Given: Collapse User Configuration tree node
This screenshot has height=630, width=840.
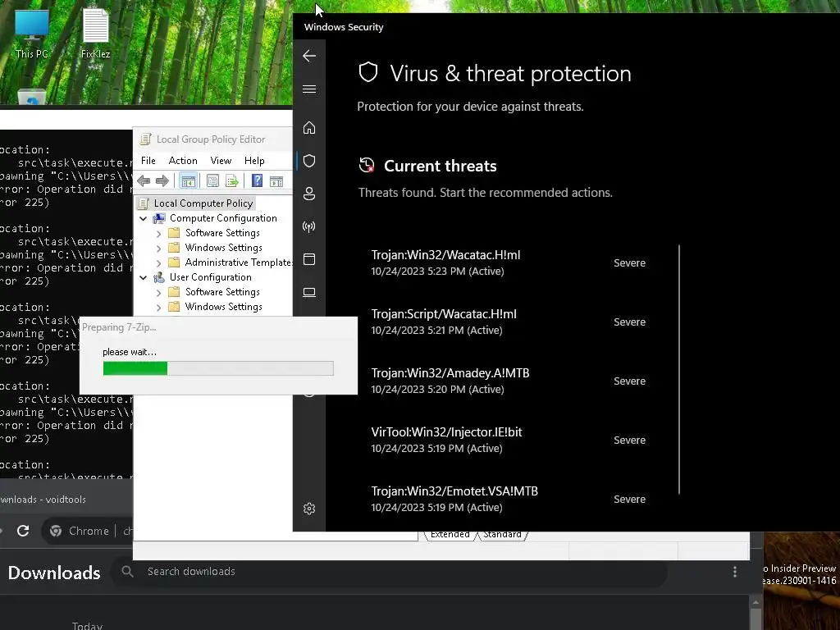Looking at the screenshot, I should click(143, 277).
